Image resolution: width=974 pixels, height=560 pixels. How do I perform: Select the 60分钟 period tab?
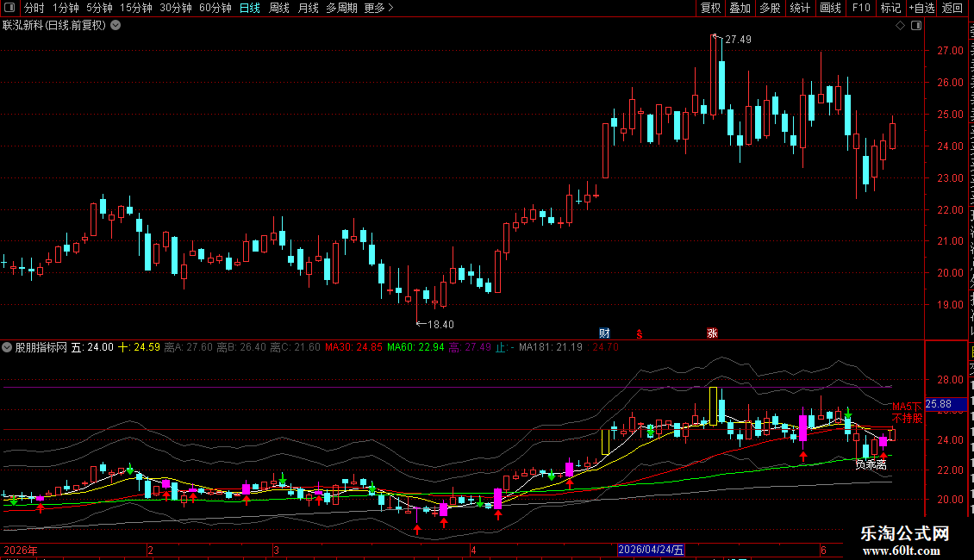[215, 8]
